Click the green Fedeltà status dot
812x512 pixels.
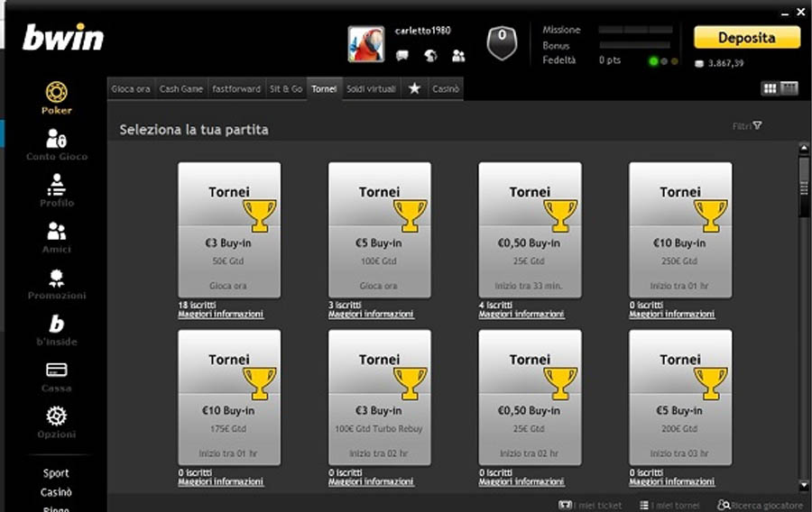point(653,61)
